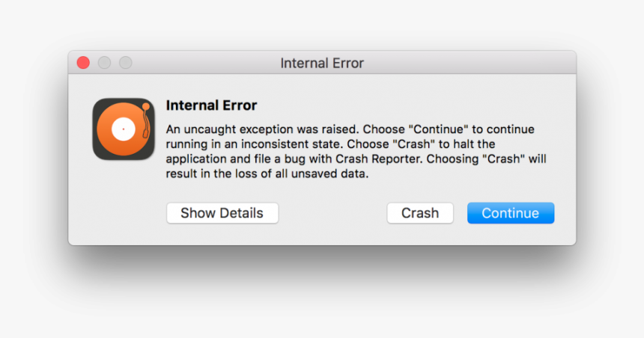Close the Internal Error dialog with red button

click(83, 63)
